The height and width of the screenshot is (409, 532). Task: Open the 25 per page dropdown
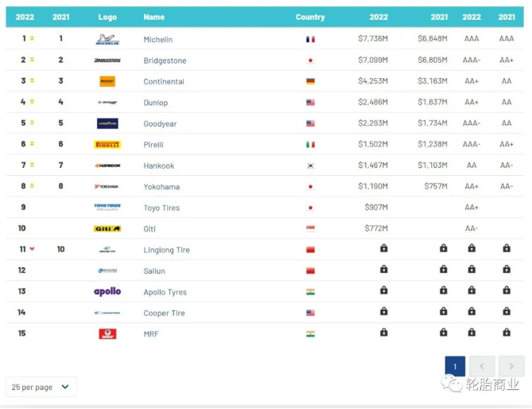point(41,387)
